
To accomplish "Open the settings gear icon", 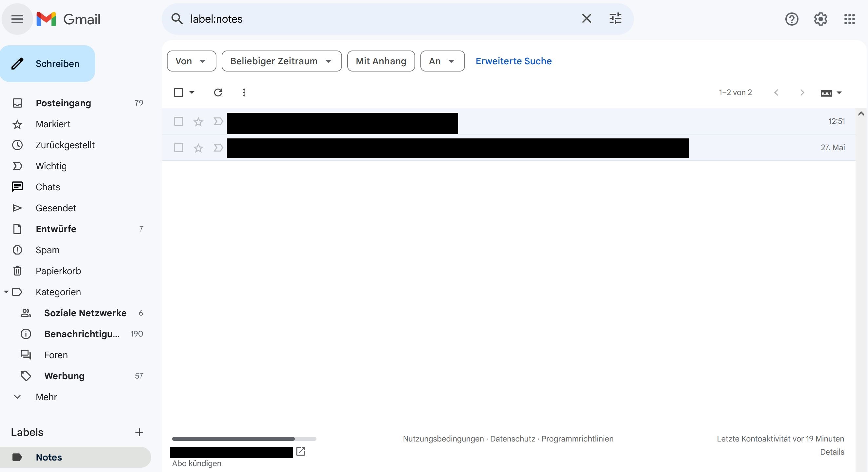I will (x=820, y=19).
